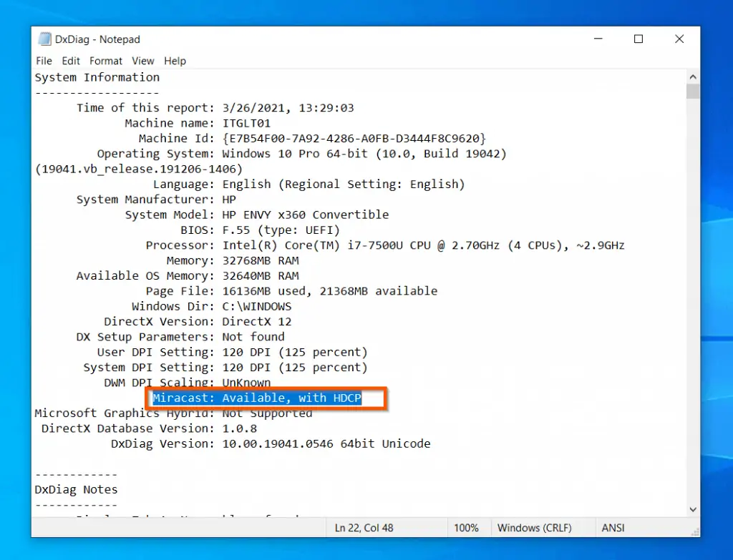Screen dimensions: 733x560
Task: Click Available OS Memory "32640MB RAM"
Action: pyautogui.click(x=261, y=276)
